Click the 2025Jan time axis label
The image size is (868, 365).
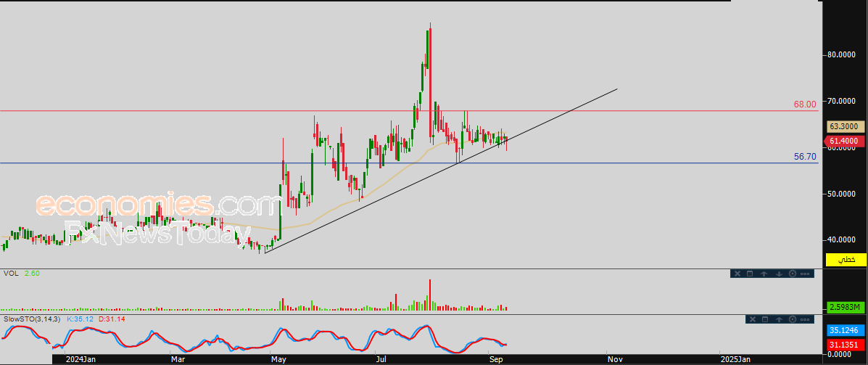(737, 359)
